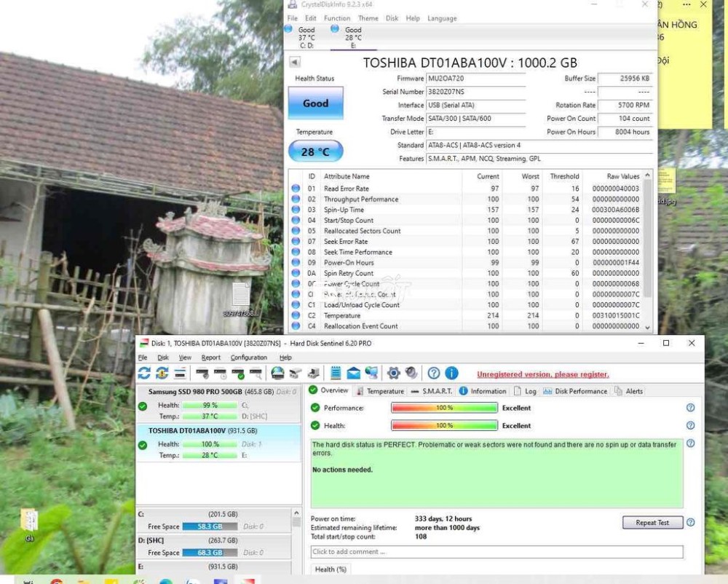Click help icon next to Performance bar
This screenshot has height=584, width=728.
click(690, 408)
